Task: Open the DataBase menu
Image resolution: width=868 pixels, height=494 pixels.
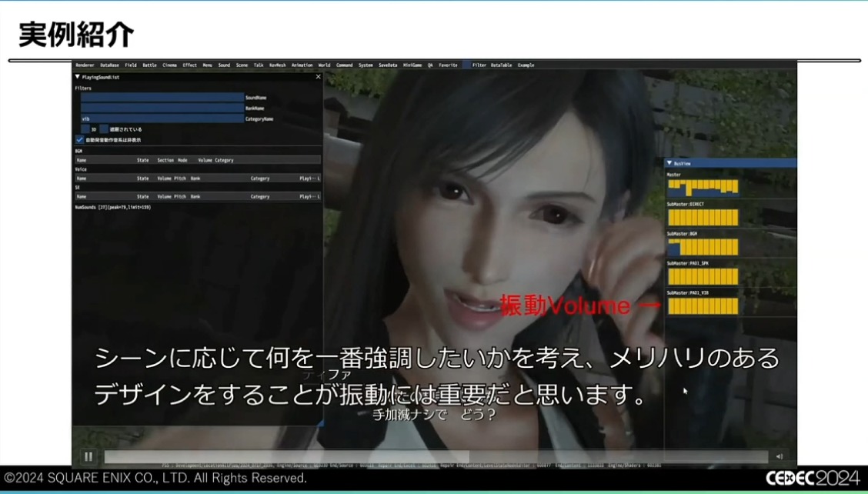Action: (x=109, y=65)
